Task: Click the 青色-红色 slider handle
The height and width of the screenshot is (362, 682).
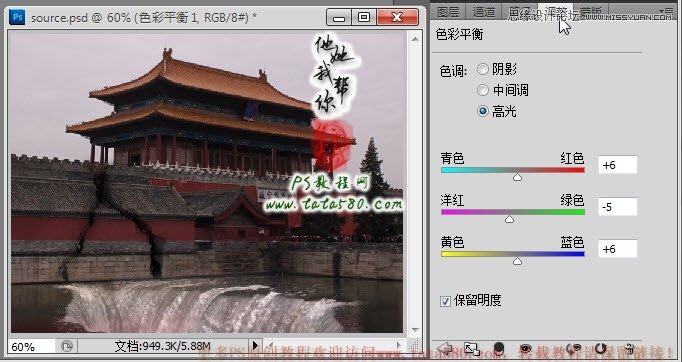Action: (517, 177)
